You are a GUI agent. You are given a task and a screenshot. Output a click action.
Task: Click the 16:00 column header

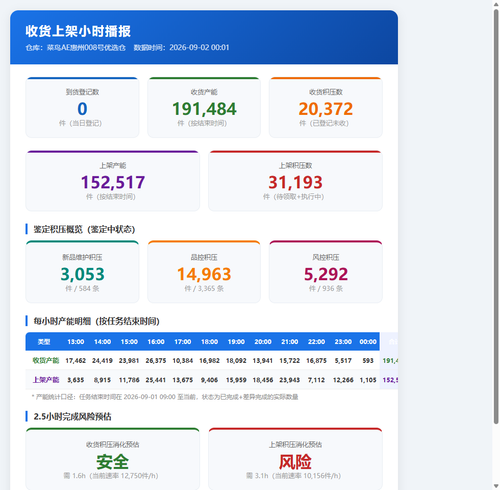tap(156, 342)
